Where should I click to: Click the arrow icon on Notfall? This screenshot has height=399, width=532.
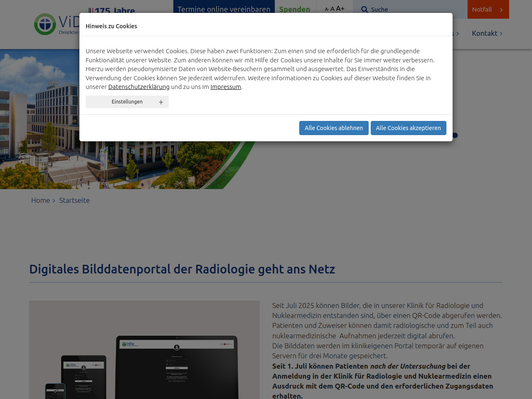click(501, 10)
